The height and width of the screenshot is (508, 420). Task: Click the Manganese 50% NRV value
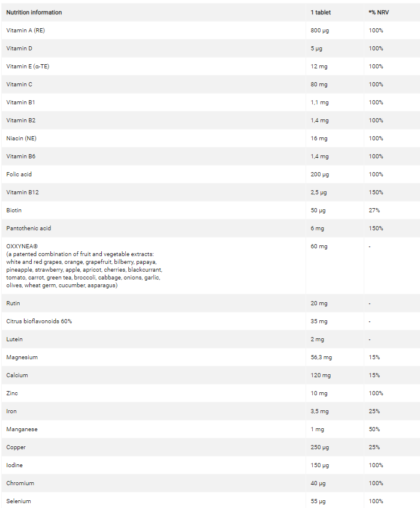point(374,429)
